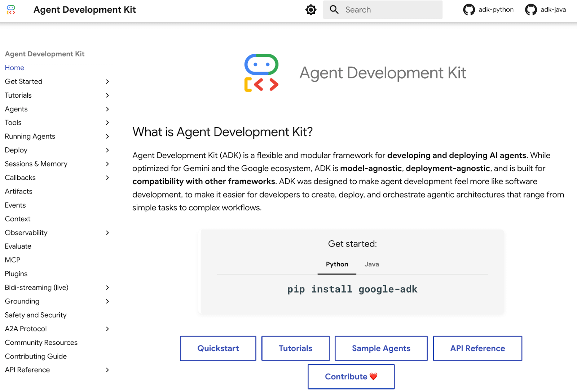Expand the Observability section arrow
The image size is (577, 392).
107,233
